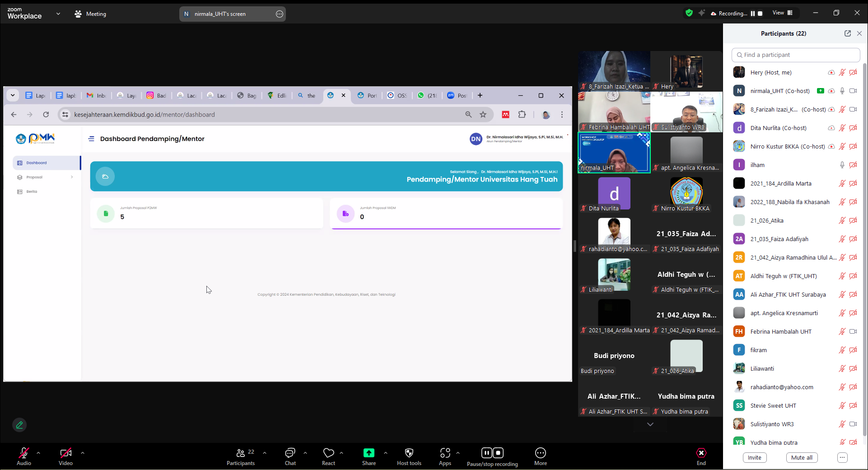868x470 pixels.
Task: Open Host tools shield icon
Action: pos(409,453)
